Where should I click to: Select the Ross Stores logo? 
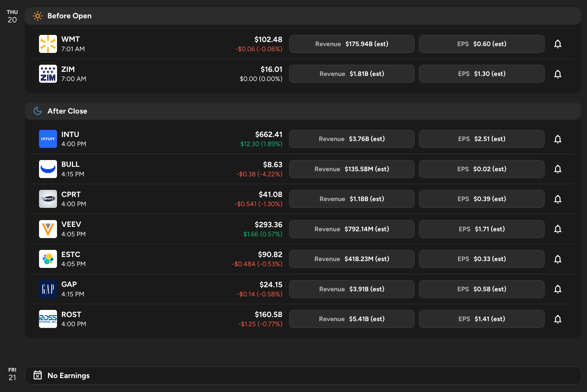pos(48,319)
